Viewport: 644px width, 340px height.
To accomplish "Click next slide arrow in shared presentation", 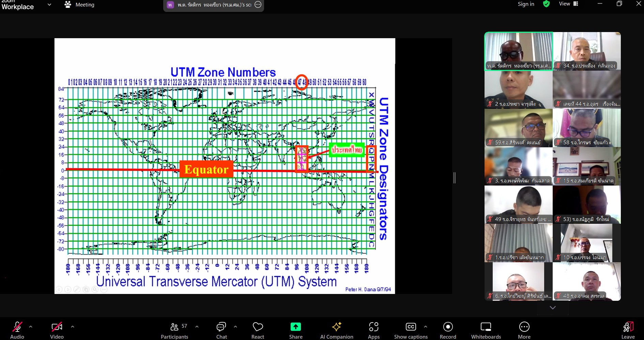I will coord(68,290).
